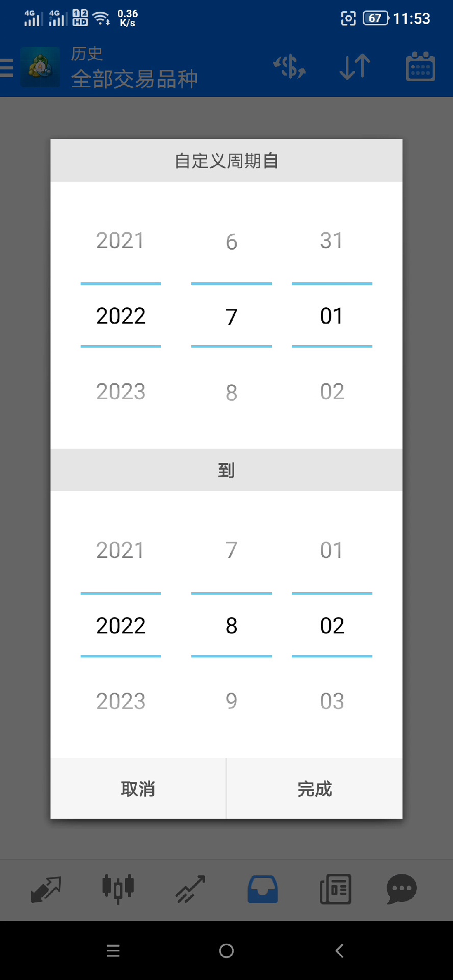Pick day 31 in start date picker
Viewport: 453px width, 980px height.
click(332, 240)
